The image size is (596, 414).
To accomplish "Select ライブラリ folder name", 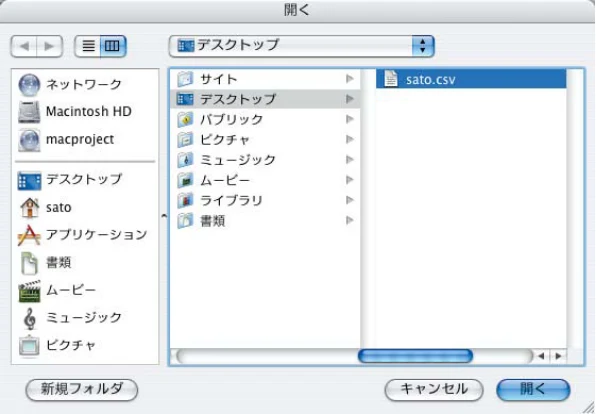I will tap(231, 200).
